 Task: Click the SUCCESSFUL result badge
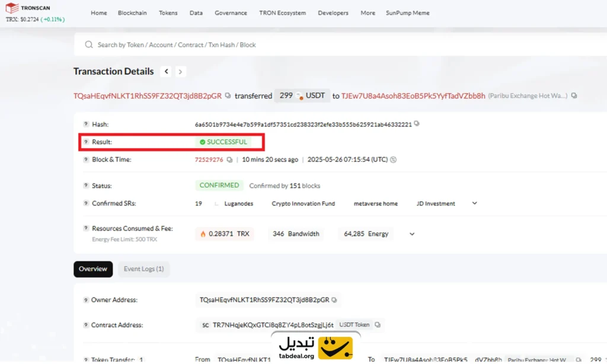[x=223, y=142]
